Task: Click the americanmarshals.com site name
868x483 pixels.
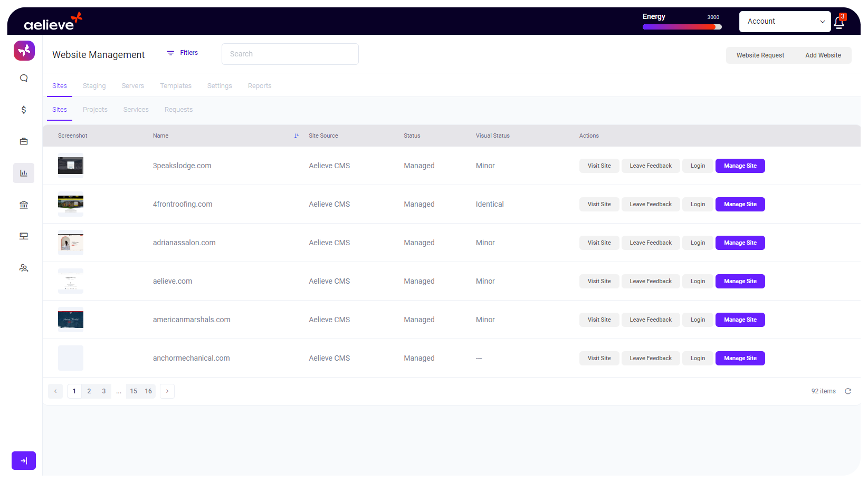Action: (192, 320)
